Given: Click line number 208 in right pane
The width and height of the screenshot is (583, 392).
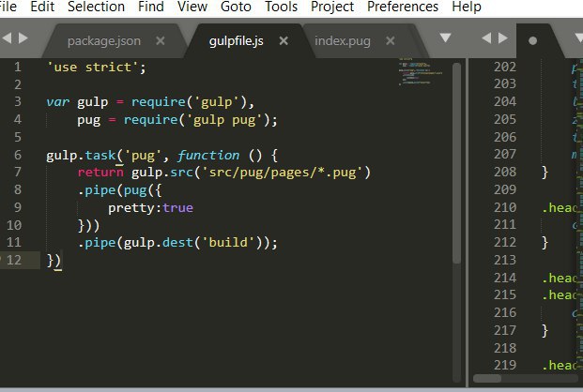Looking at the screenshot, I should point(505,172).
